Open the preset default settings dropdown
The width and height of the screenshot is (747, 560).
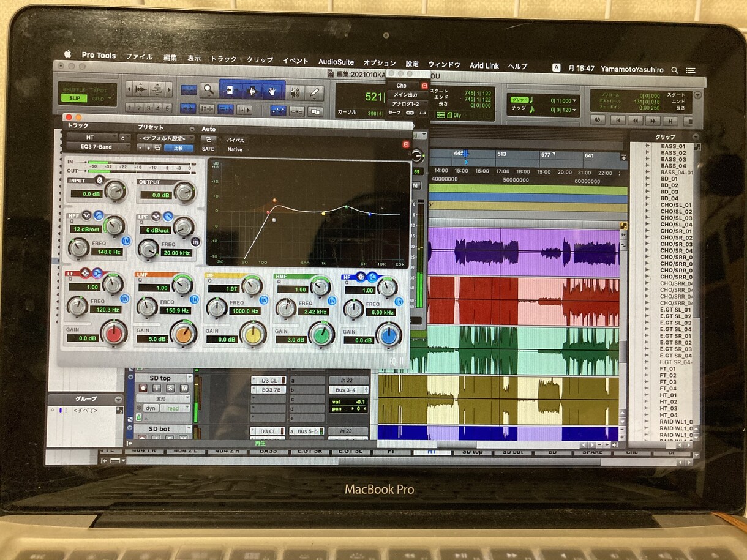[165, 138]
